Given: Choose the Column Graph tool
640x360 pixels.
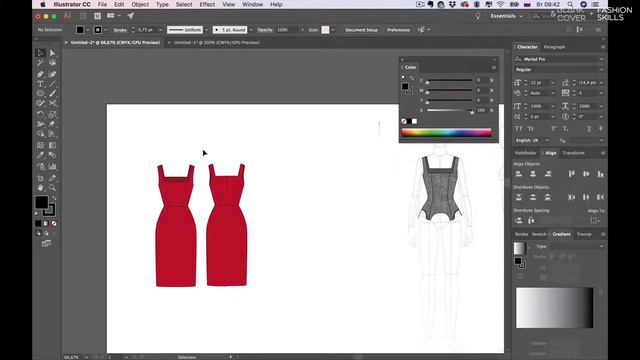Looking at the screenshot, I should point(52,167).
